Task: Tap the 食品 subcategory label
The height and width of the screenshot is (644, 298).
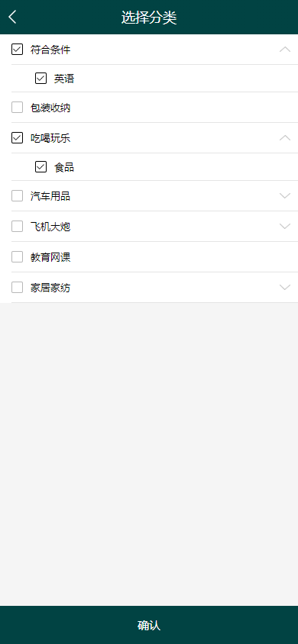Action: [x=64, y=167]
